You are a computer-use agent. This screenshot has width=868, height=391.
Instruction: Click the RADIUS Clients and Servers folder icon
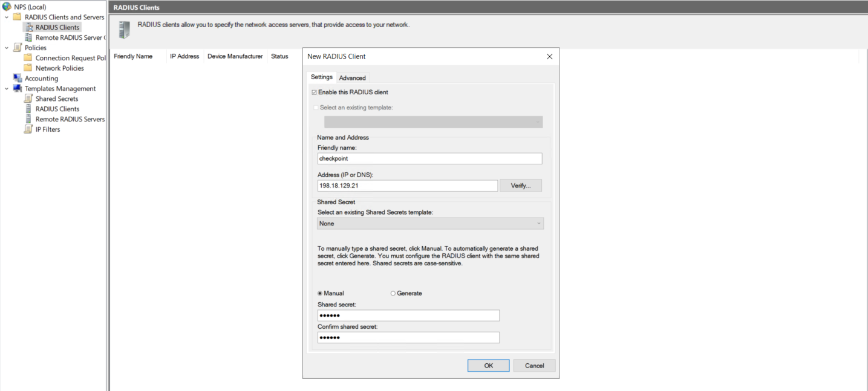click(x=17, y=17)
